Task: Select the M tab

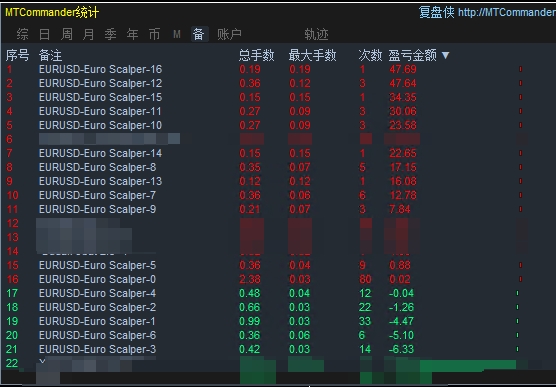Action: click(x=177, y=34)
